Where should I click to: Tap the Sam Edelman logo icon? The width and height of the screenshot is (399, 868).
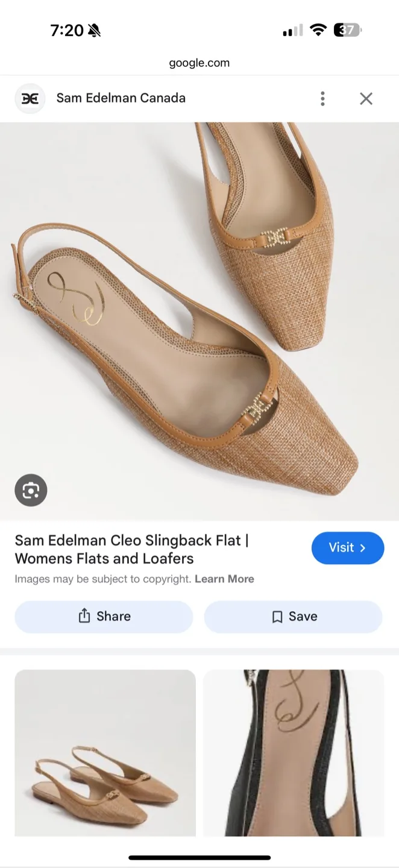[30, 99]
